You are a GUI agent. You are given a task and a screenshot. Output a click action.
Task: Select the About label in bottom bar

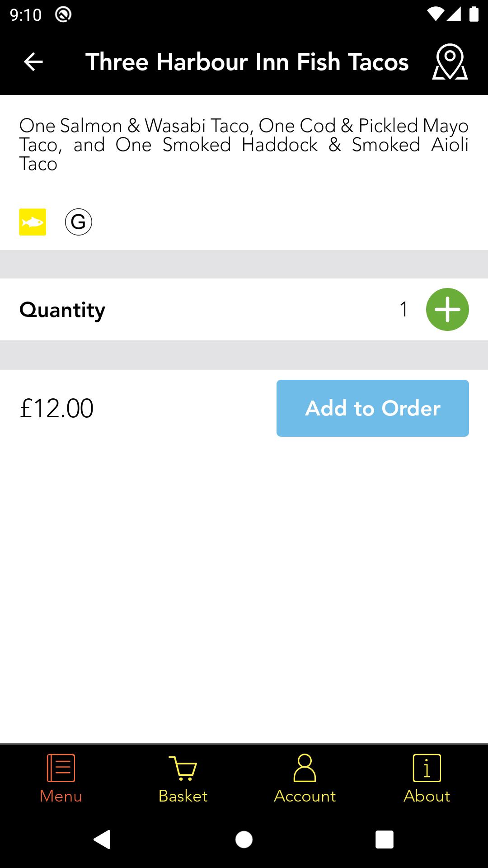click(x=427, y=796)
